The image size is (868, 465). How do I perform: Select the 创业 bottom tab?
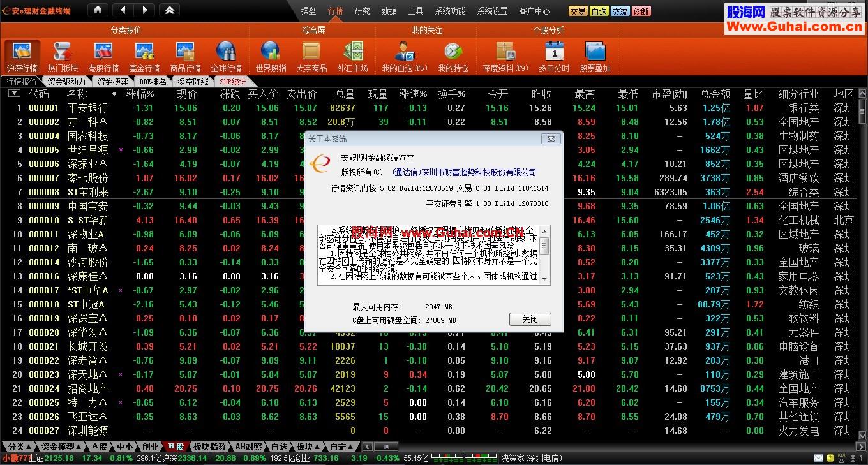(150, 447)
